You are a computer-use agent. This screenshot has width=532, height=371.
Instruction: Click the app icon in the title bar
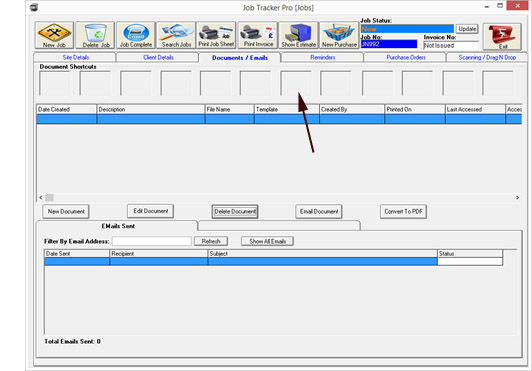[34, 7]
